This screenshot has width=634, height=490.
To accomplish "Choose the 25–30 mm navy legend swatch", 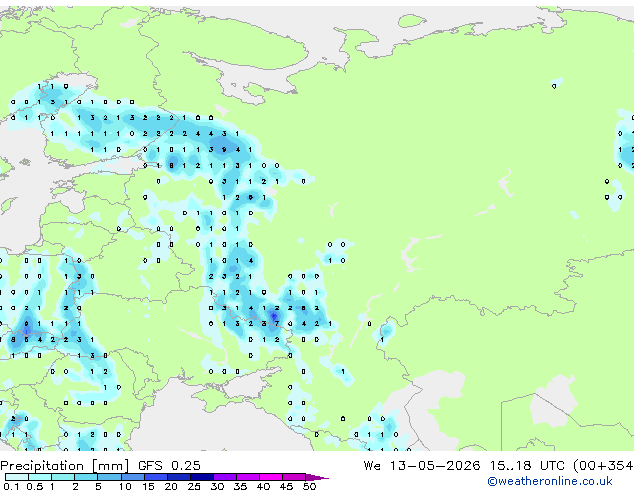I will [x=202, y=477].
